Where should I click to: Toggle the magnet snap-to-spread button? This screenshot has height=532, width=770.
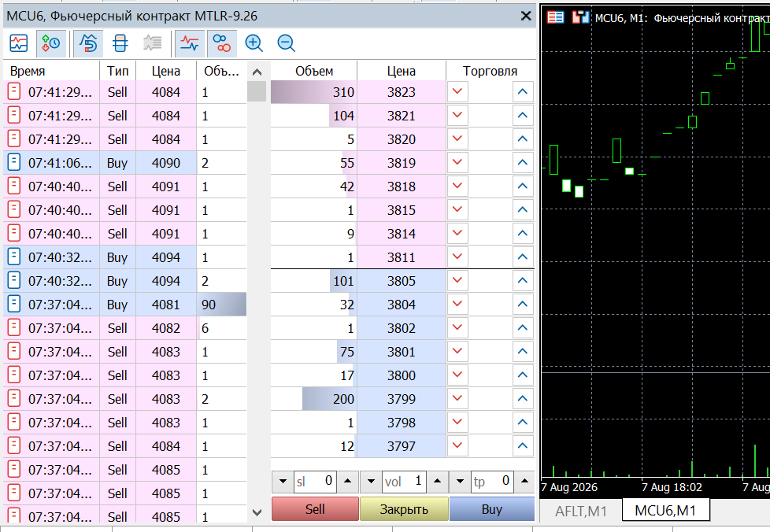[x=88, y=43]
